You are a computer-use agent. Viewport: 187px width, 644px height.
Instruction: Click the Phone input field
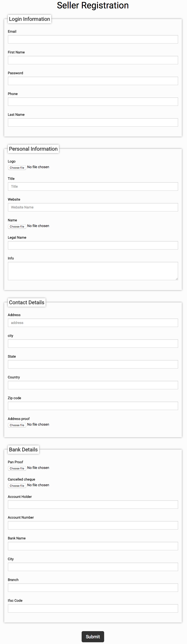pyautogui.click(x=93, y=101)
